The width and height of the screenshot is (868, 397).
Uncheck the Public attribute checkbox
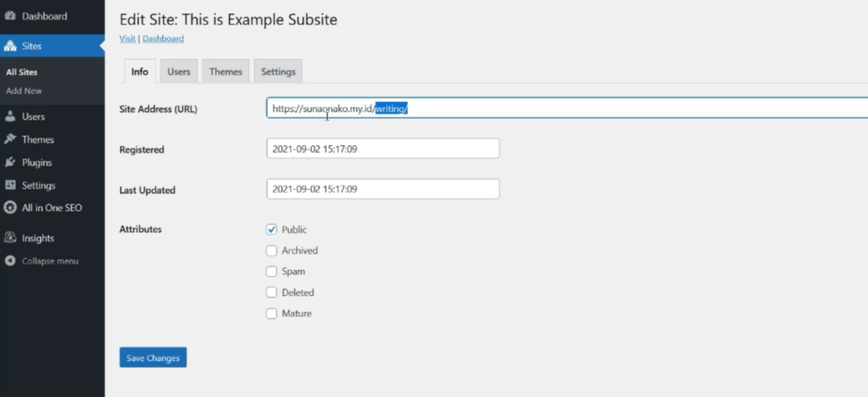click(272, 229)
